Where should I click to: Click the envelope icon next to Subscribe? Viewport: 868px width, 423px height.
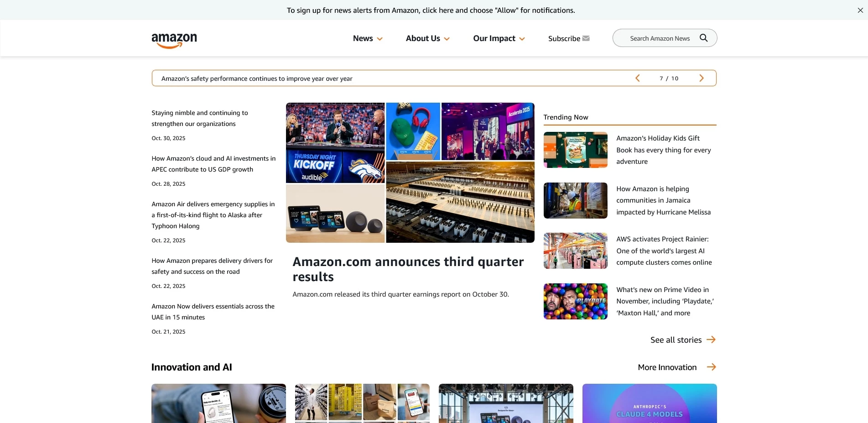coord(586,38)
